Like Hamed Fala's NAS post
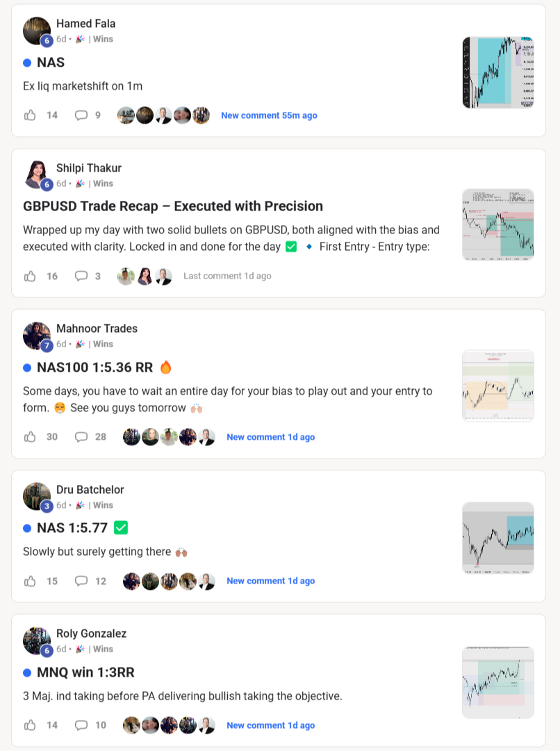 point(30,115)
